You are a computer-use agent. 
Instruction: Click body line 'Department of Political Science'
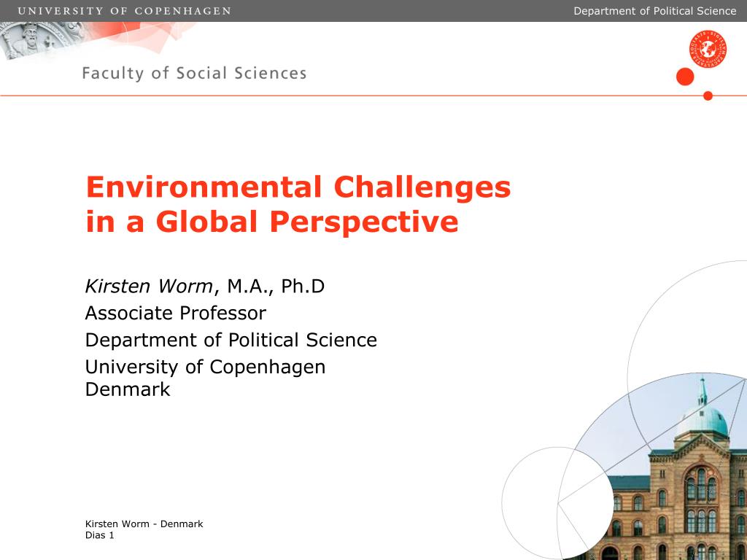click(x=231, y=340)
